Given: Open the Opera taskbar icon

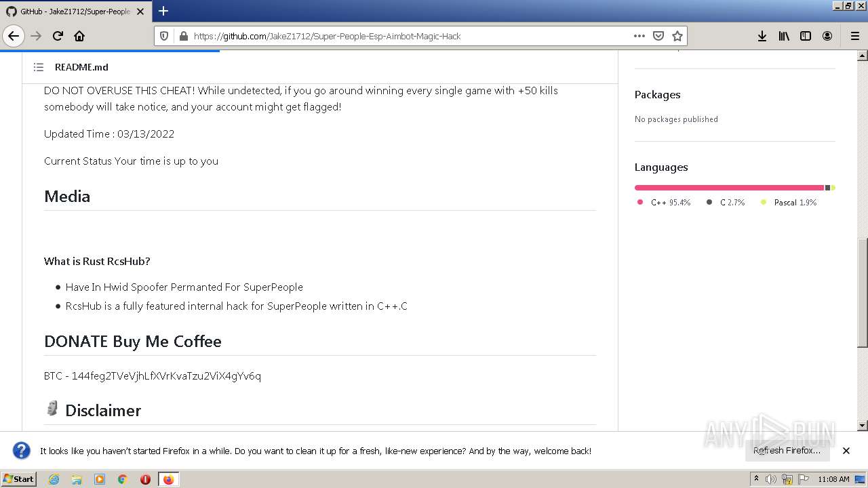Looking at the screenshot, I should coord(145,479).
